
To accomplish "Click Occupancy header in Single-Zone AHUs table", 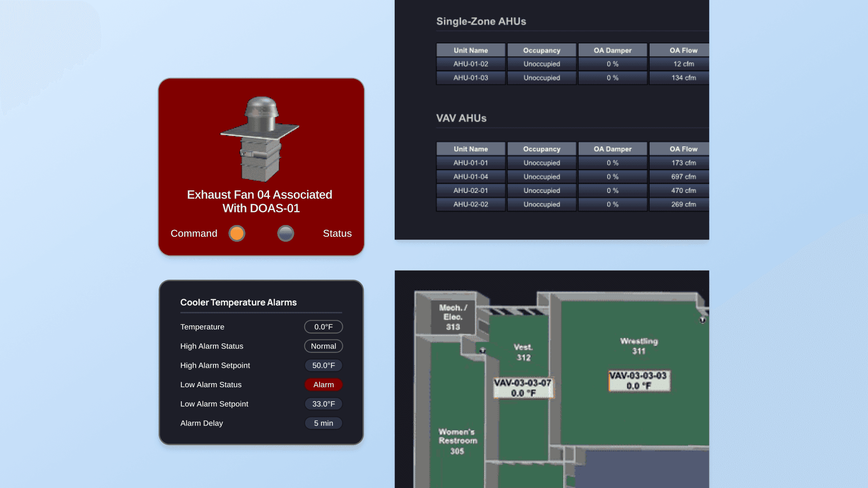I will 542,51.
